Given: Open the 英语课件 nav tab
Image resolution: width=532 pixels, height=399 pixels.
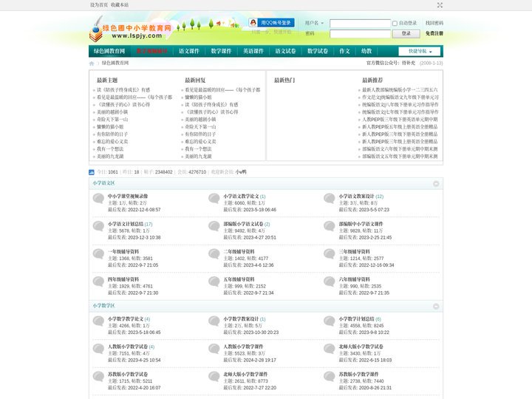Looking at the screenshot, I should pos(253,51).
